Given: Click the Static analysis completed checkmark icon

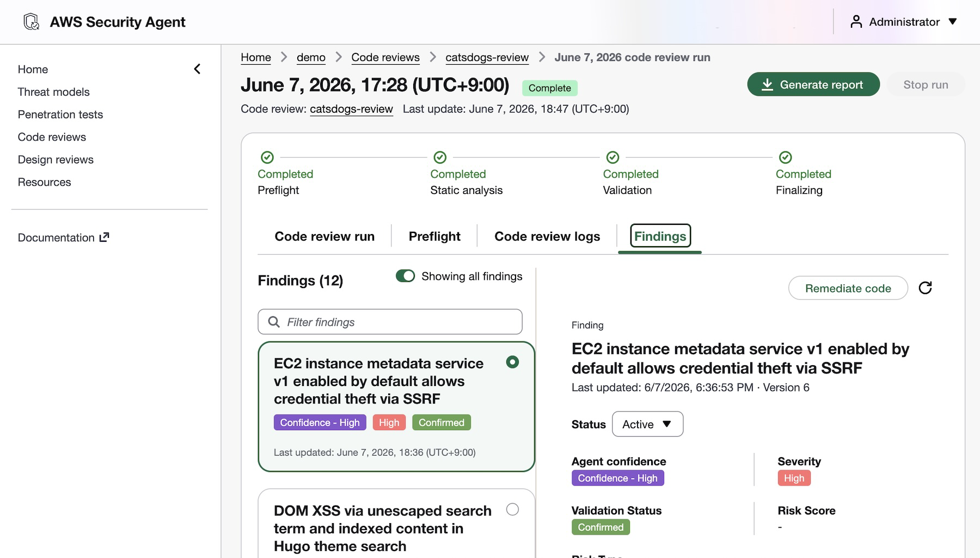Looking at the screenshot, I should (440, 157).
